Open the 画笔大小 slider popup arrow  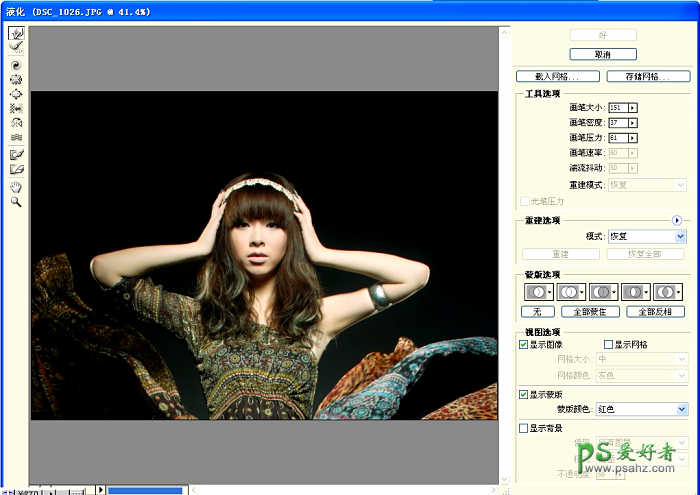tap(632, 107)
